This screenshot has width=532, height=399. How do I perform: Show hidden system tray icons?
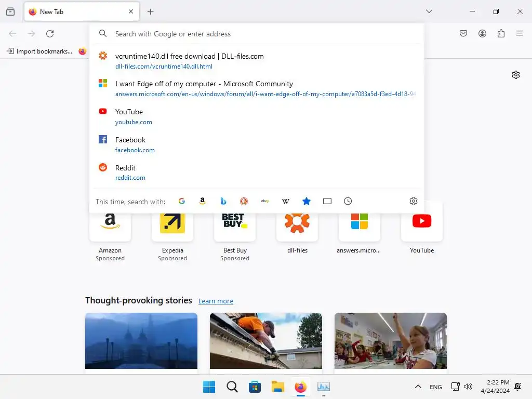[418, 387]
